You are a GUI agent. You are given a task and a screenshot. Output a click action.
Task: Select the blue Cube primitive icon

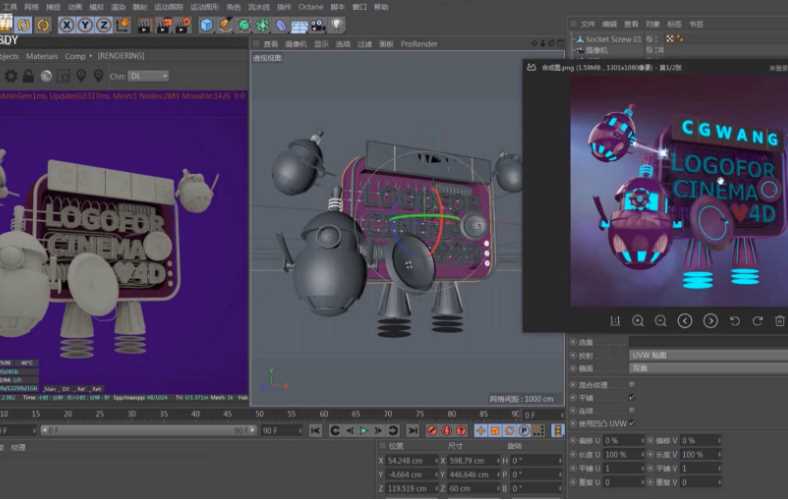point(206,25)
